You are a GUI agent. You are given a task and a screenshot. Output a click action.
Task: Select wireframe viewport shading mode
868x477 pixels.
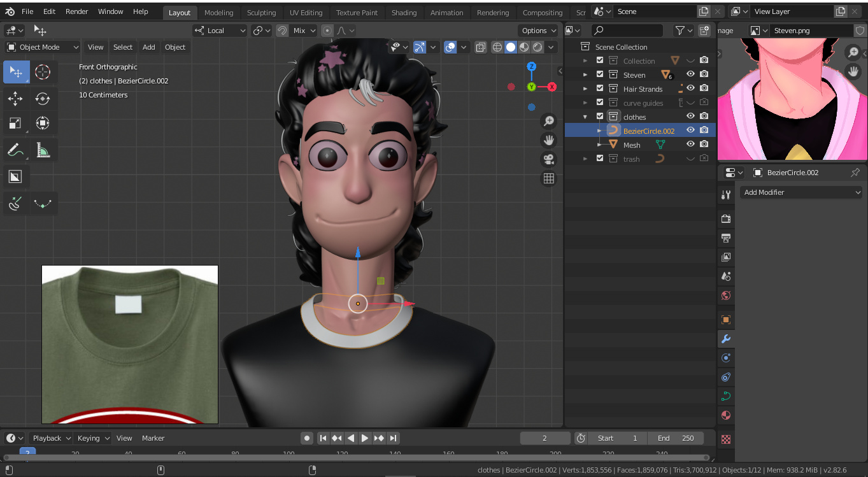click(497, 47)
